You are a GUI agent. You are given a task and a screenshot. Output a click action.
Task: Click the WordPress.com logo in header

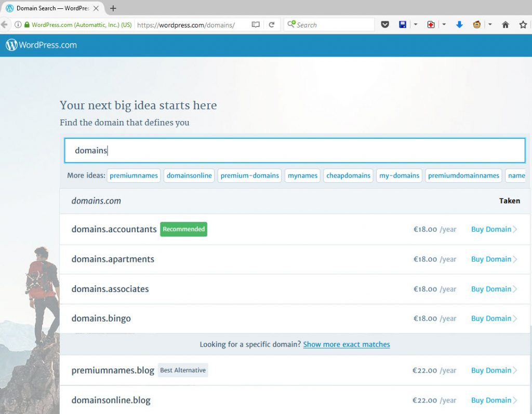tap(41, 45)
